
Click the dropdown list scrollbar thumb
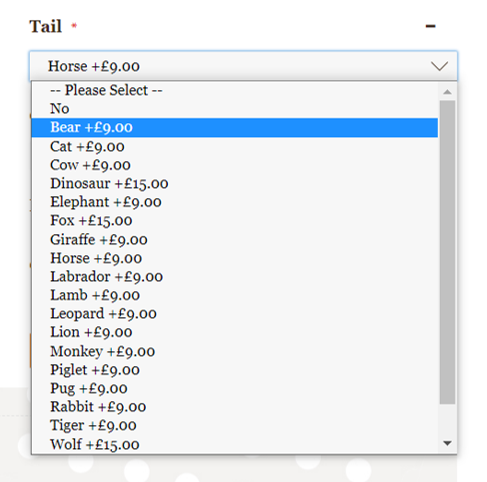(x=447, y=252)
